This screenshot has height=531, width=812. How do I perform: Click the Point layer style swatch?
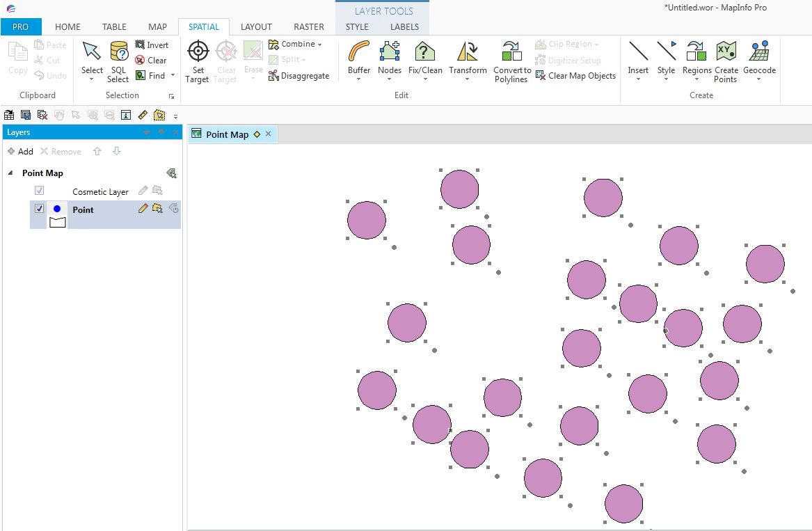click(57, 216)
